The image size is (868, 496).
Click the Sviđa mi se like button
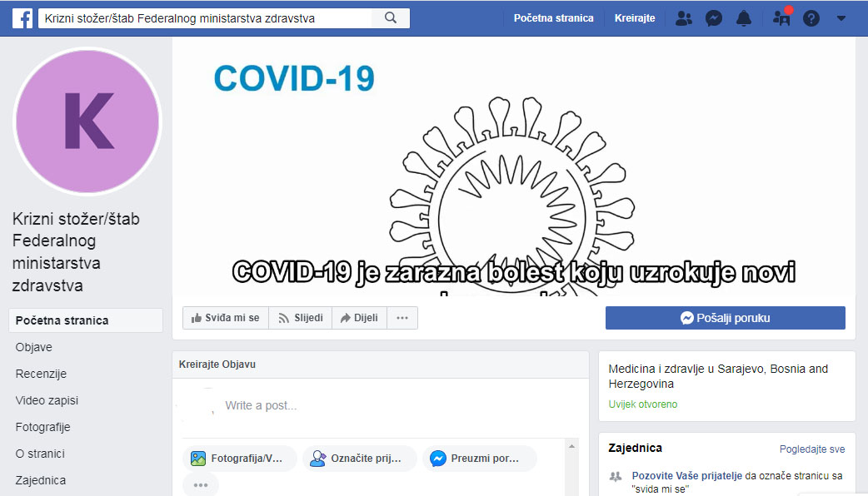click(226, 318)
